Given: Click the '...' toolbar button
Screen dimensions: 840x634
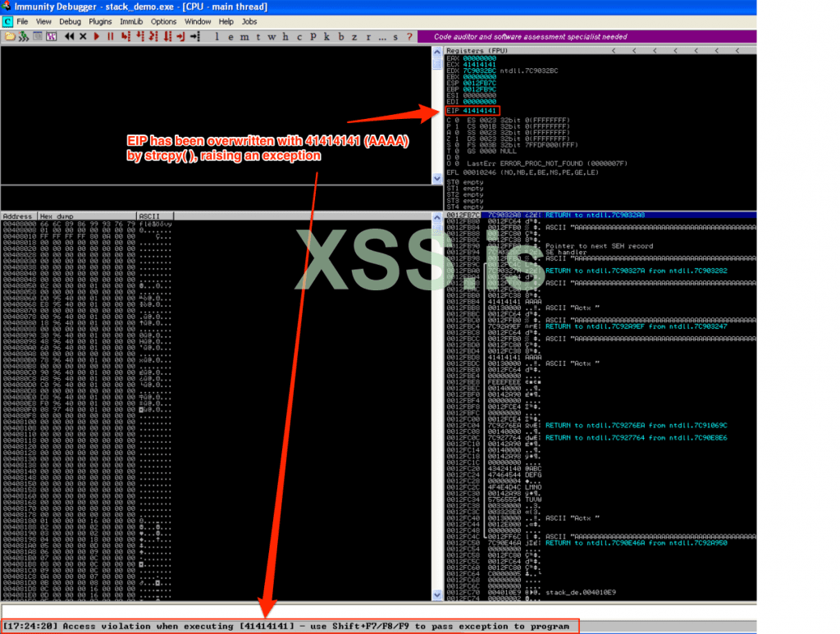Looking at the screenshot, I should tap(382, 36).
